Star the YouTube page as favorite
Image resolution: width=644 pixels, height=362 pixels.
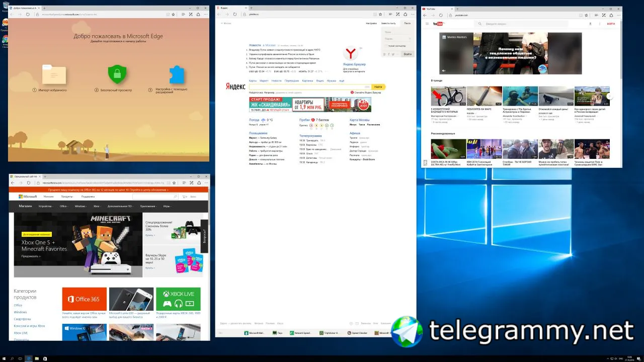pos(587,15)
